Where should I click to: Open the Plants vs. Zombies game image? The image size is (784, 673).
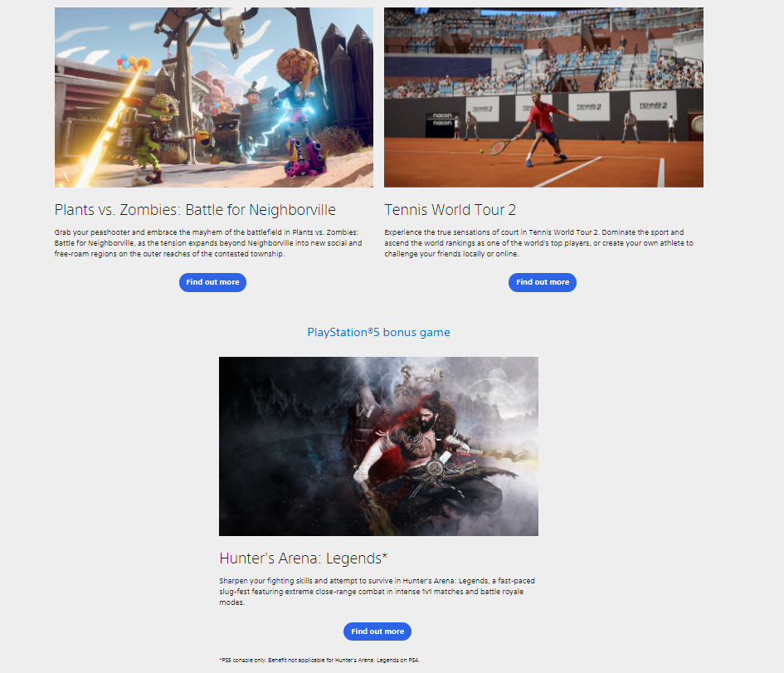(x=214, y=97)
